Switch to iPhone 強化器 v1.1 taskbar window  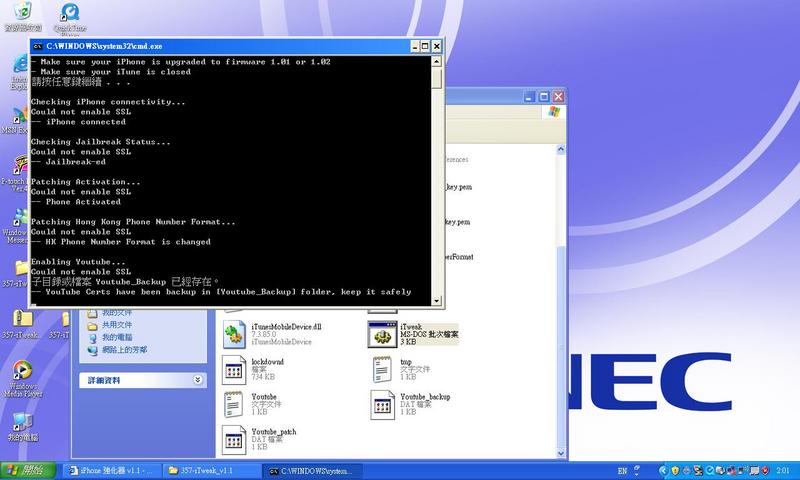click(x=112, y=470)
